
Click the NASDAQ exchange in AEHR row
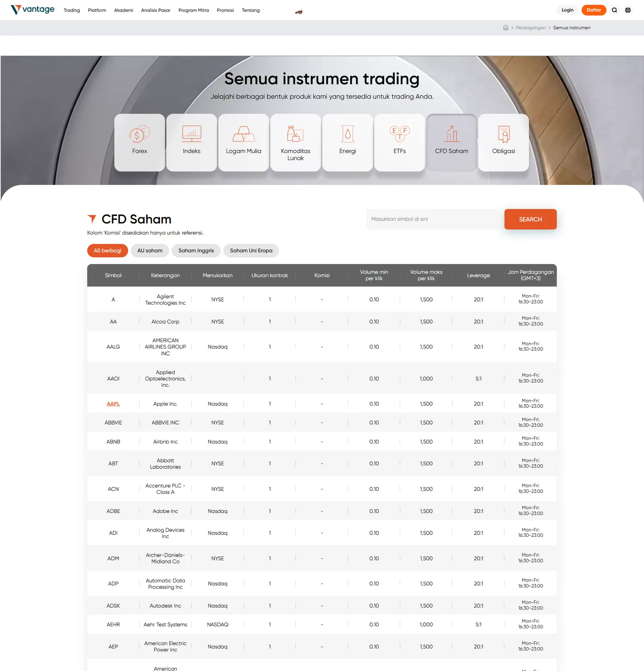217,625
